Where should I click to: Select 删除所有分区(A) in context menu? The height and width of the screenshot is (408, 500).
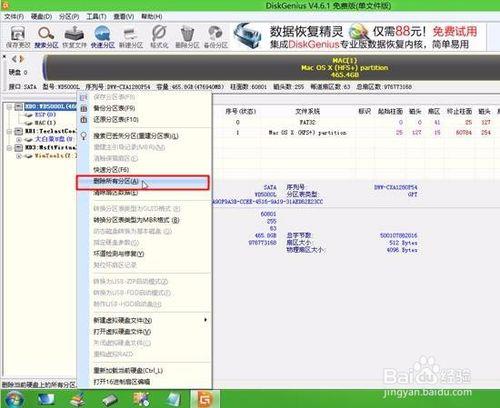click(x=143, y=182)
